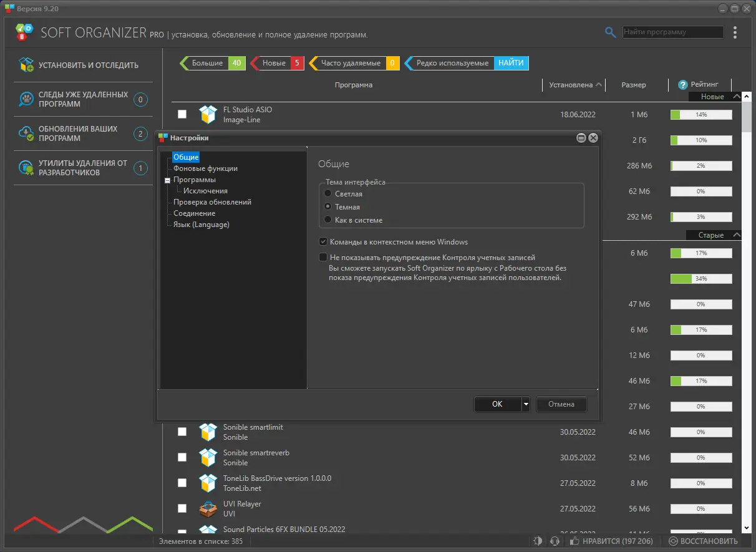756x552 pixels.
Task: Cancel the Settings dialog
Action: [x=561, y=404]
